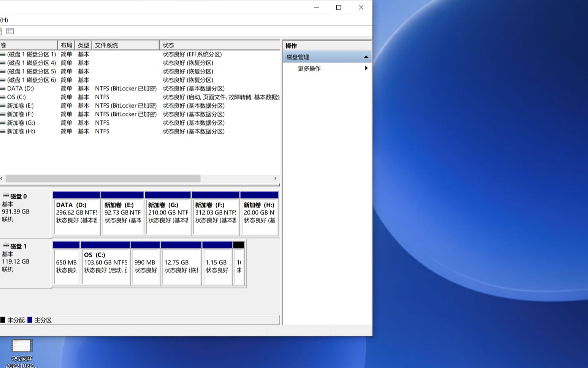Click the disk icon beside 磁盘 1
This screenshot has height=368, width=588.
point(6,246)
